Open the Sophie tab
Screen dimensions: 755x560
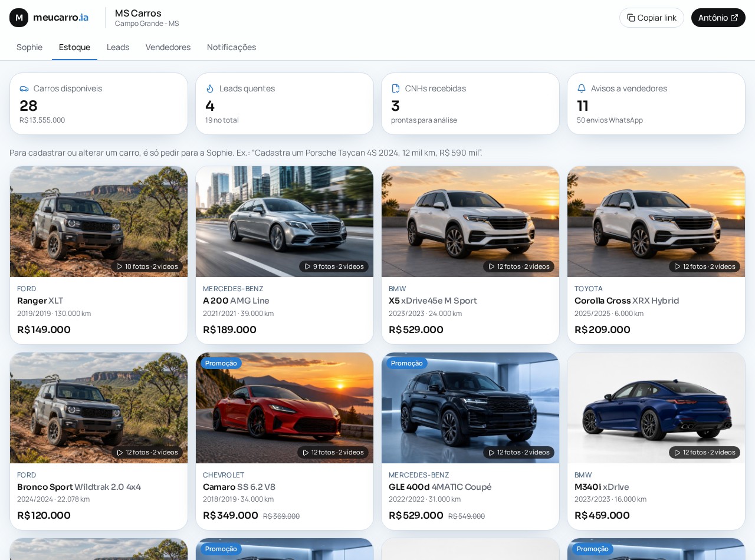pyautogui.click(x=29, y=47)
